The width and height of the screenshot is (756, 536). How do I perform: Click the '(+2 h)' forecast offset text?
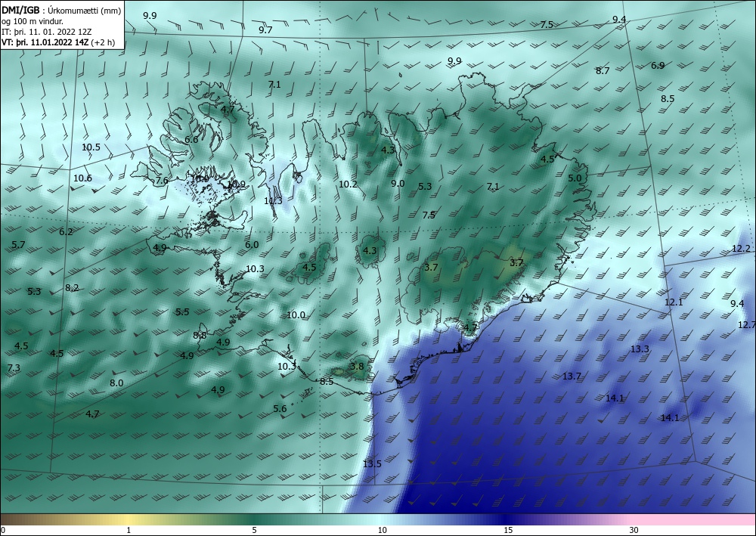pyautogui.click(x=103, y=42)
